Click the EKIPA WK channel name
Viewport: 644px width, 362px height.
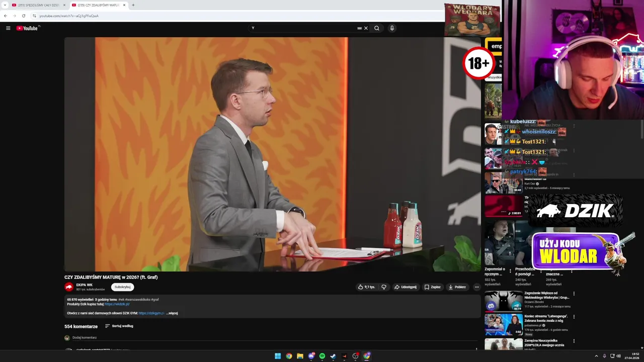85,285
